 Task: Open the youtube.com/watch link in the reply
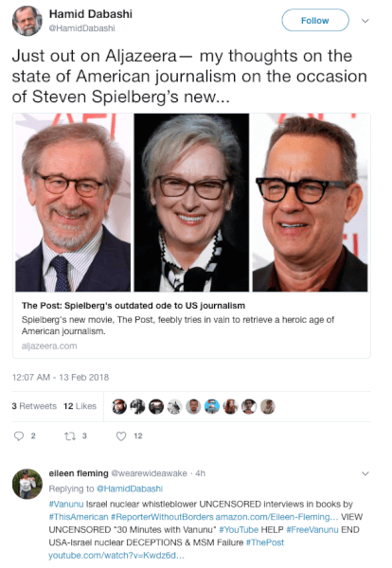pyautogui.click(x=116, y=556)
